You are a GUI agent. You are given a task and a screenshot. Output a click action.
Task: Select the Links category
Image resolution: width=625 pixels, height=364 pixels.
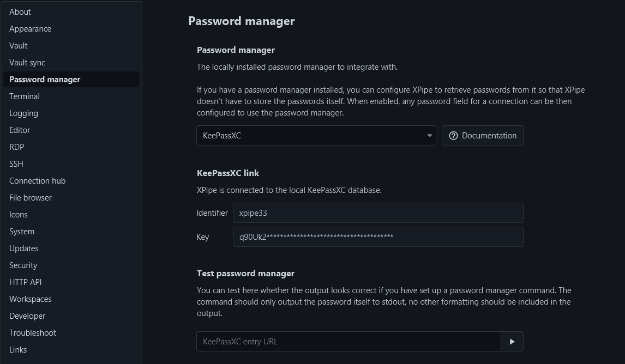coord(71,350)
